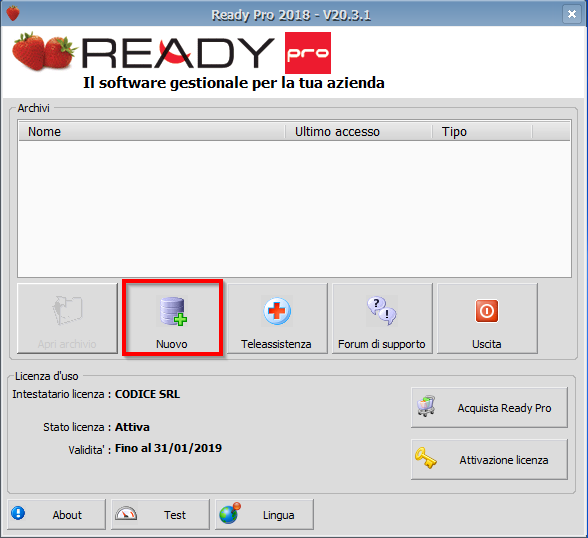Click the Test button label
Screen dimensions: 588x538
tap(174, 515)
